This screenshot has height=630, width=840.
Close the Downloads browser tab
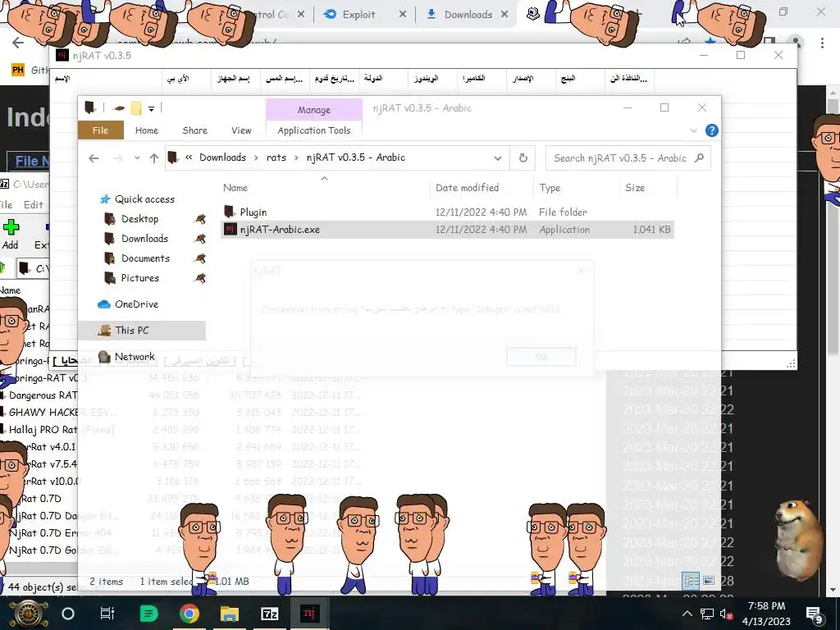coord(504,15)
